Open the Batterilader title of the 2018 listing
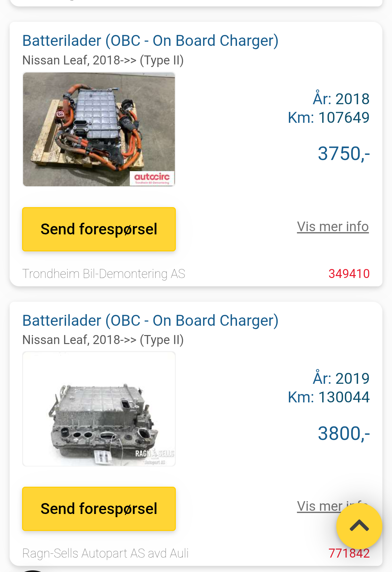This screenshot has height=572, width=392. click(150, 41)
